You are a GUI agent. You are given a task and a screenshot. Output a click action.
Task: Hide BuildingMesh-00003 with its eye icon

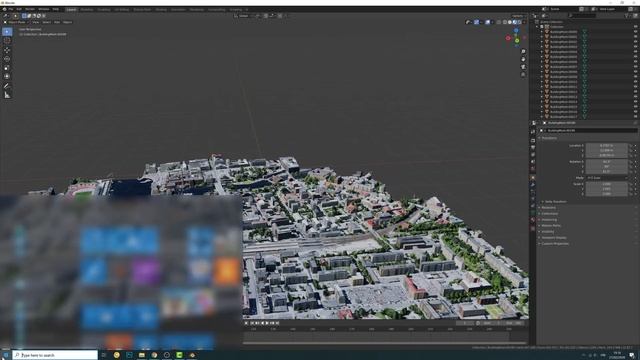(636, 47)
